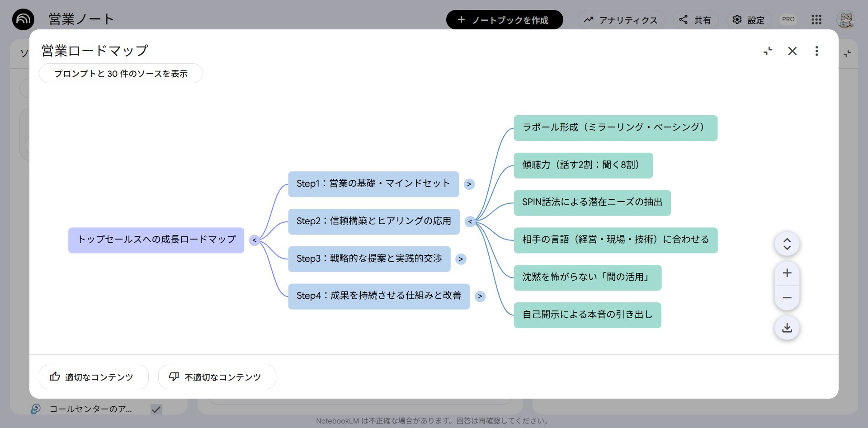The image size is (868, 428).
Task: Rate as 不適切なコンテンツ thumbs down
Action: [x=217, y=377]
